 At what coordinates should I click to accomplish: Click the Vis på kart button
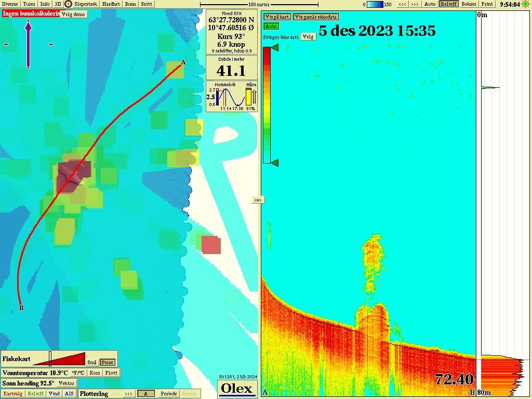[277, 17]
